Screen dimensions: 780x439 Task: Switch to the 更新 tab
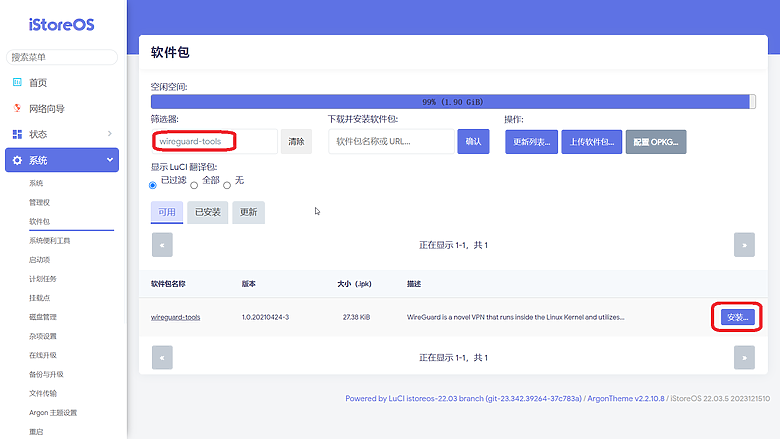coord(248,212)
